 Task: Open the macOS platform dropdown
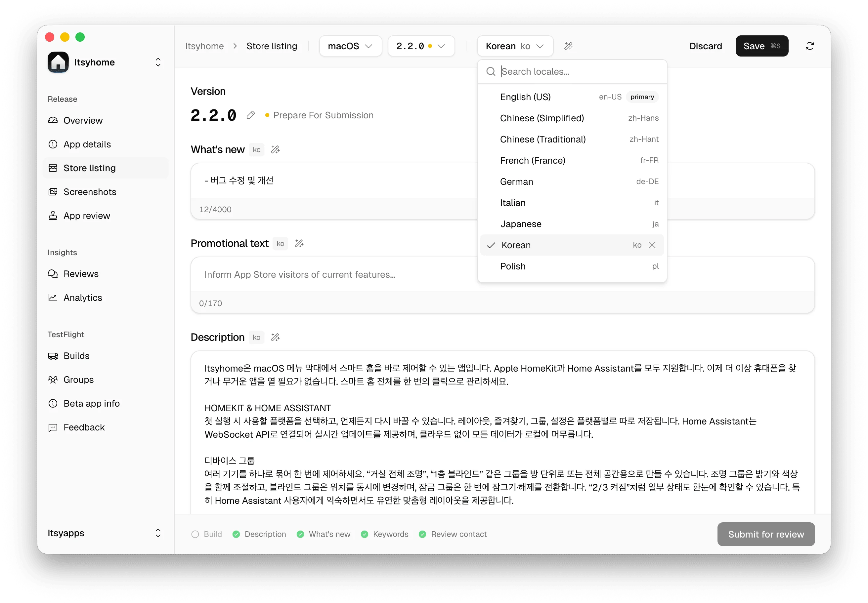[350, 46]
